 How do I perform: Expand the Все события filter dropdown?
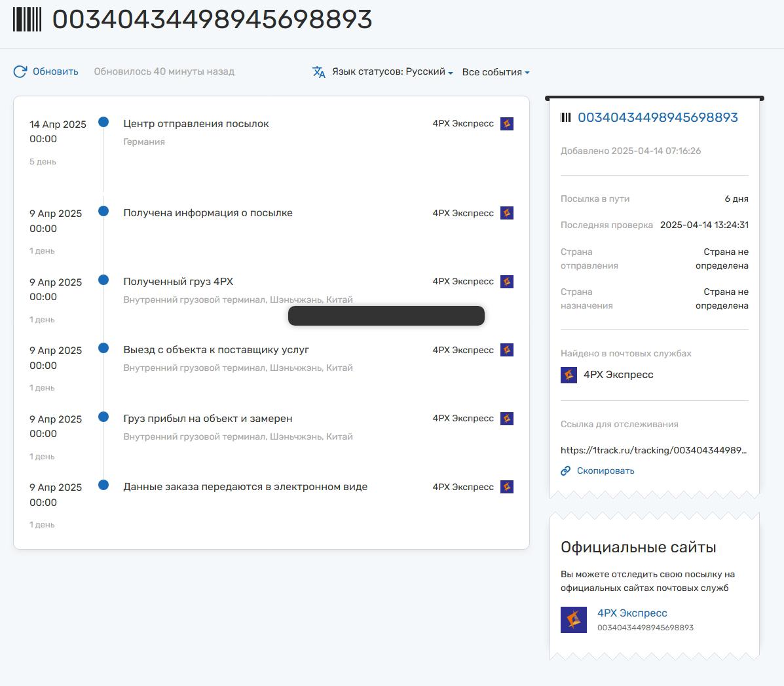[x=495, y=72]
